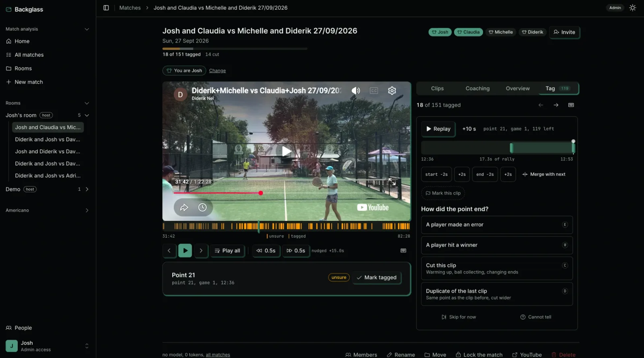Image resolution: width=644 pixels, height=358 pixels.
Task: Open YouTube player settings gear
Action: click(x=392, y=91)
